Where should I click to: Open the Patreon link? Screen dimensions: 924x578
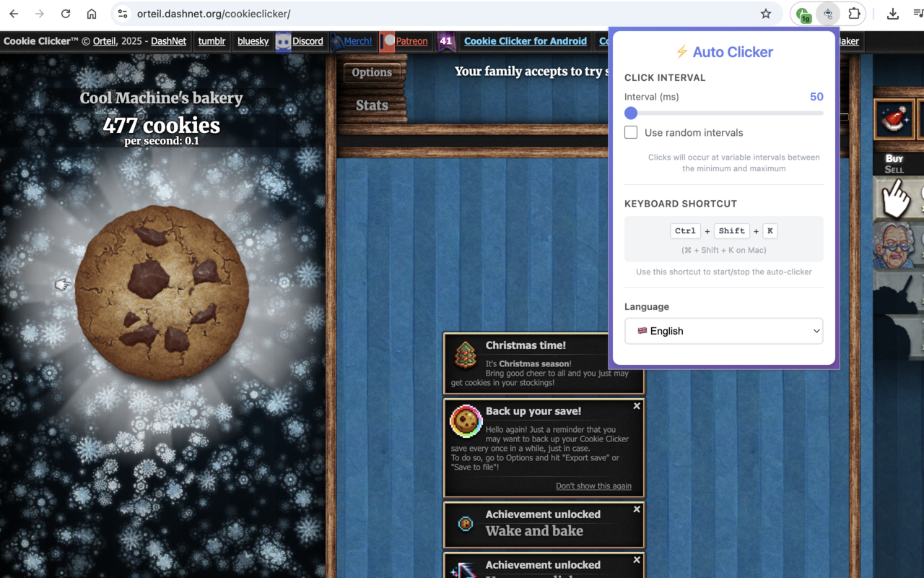pos(411,41)
